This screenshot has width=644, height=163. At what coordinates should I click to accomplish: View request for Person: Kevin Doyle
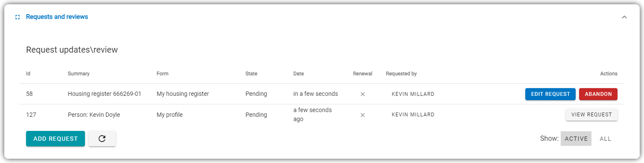(591, 115)
